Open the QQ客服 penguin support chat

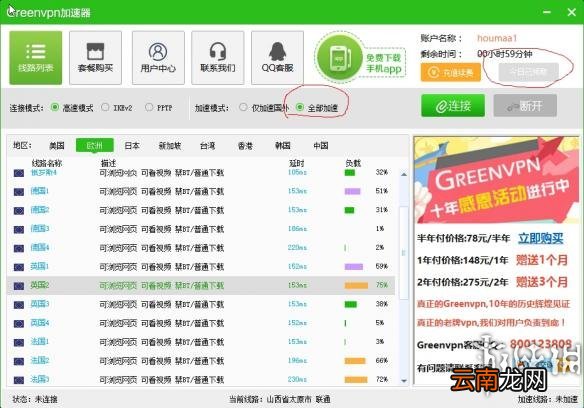(x=277, y=58)
